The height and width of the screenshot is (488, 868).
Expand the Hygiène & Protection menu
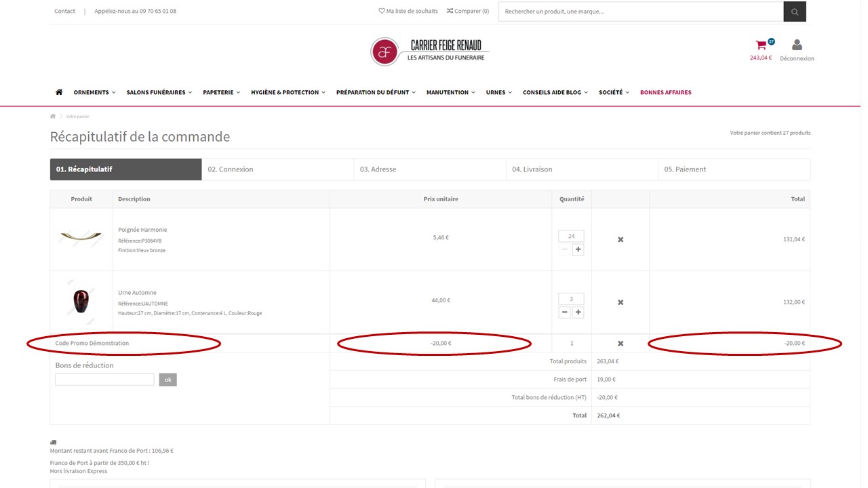[288, 92]
